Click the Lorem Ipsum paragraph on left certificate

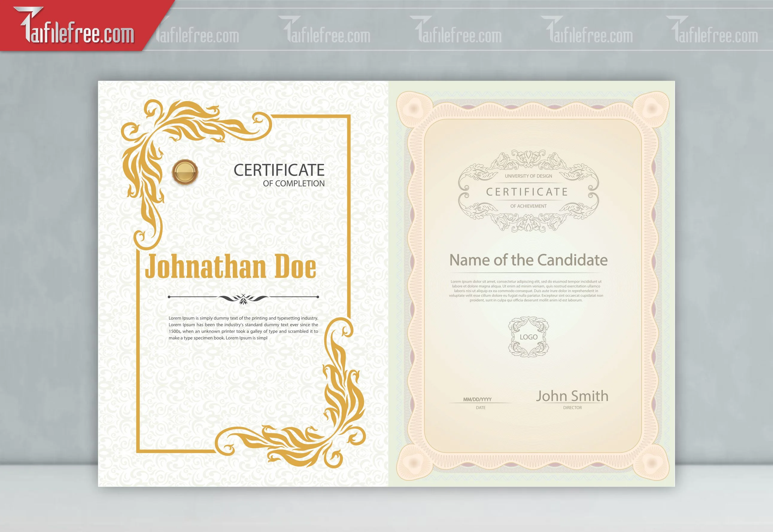[243, 328]
